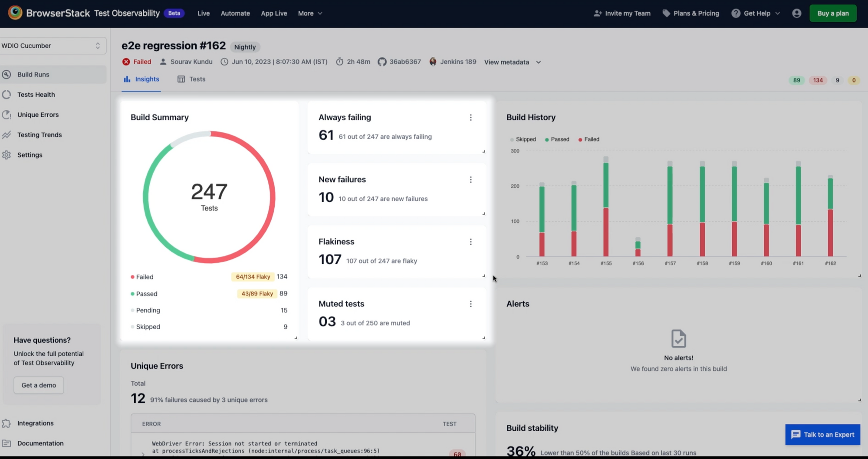Click the red Failed status icon
Viewport: 868px width, 459px height.
click(x=126, y=62)
